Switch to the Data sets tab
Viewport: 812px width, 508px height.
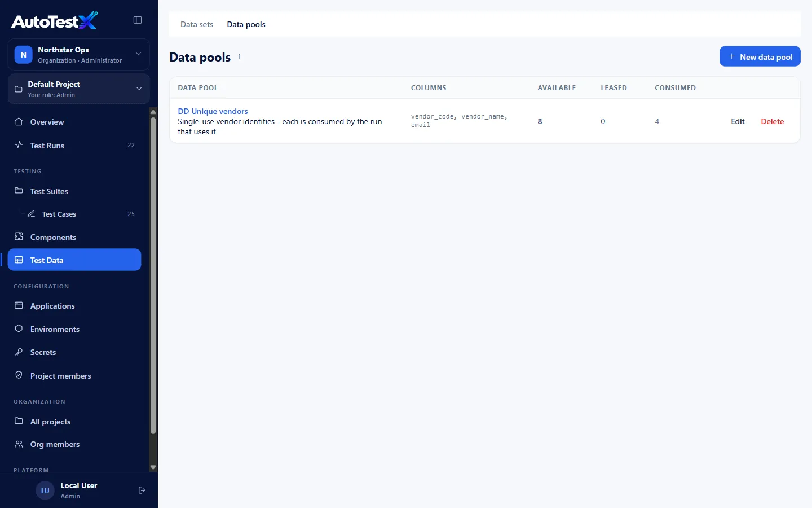(197, 24)
